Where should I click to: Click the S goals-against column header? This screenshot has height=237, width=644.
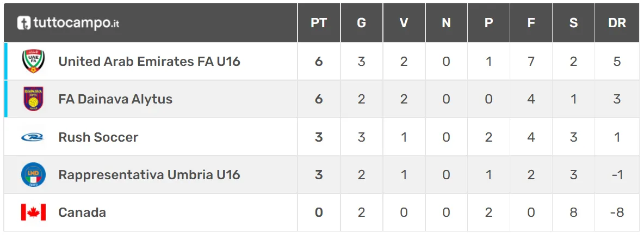coord(573,23)
